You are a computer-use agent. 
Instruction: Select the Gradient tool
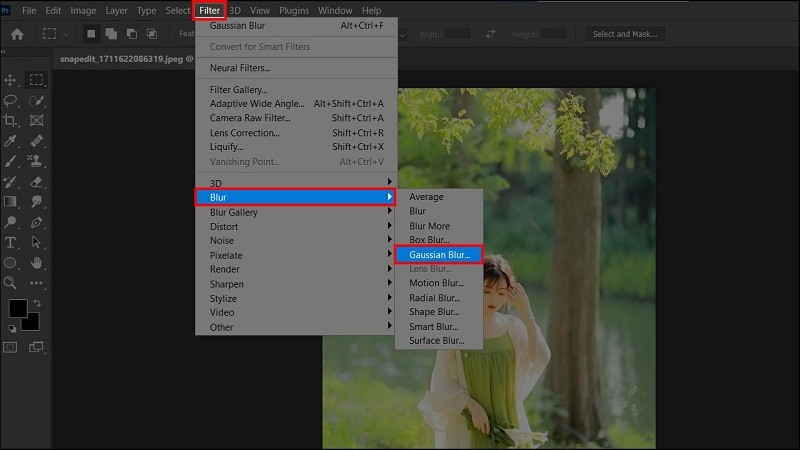coord(10,202)
